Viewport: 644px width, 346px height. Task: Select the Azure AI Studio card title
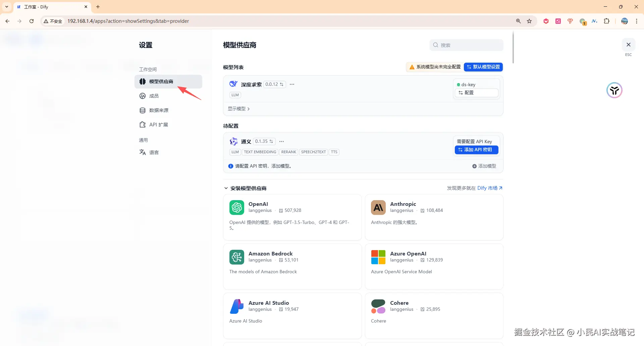coord(269,303)
